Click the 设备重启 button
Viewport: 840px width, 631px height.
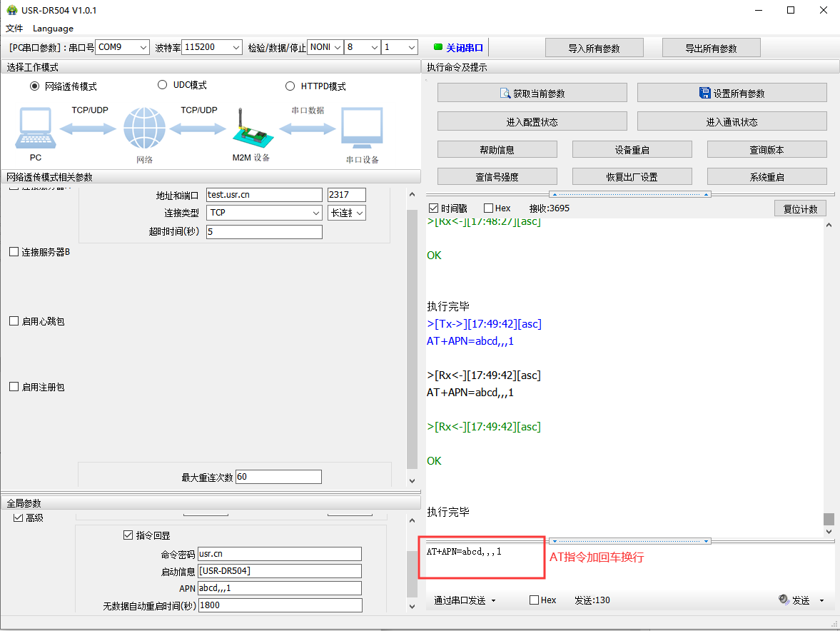[632, 150]
